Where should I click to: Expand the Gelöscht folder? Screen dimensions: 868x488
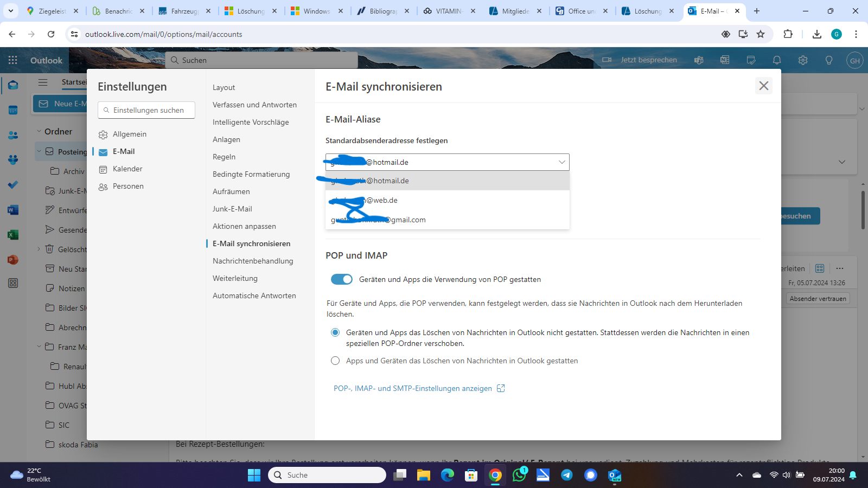[x=39, y=249]
